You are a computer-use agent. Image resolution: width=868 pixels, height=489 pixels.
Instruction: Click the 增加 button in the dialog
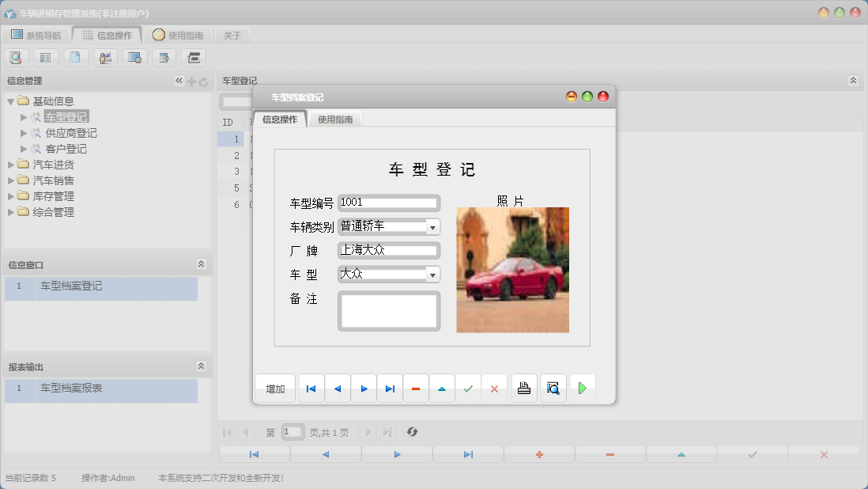coord(275,389)
